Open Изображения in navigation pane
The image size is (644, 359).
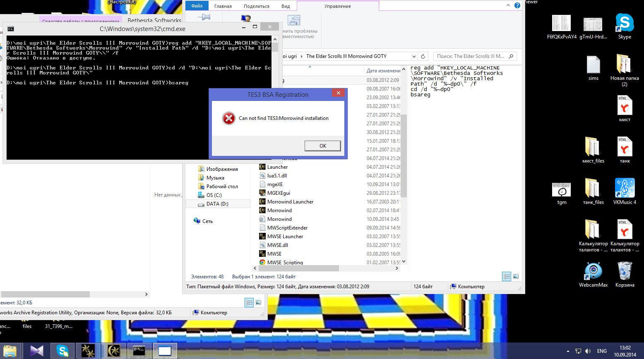pyautogui.click(x=222, y=169)
